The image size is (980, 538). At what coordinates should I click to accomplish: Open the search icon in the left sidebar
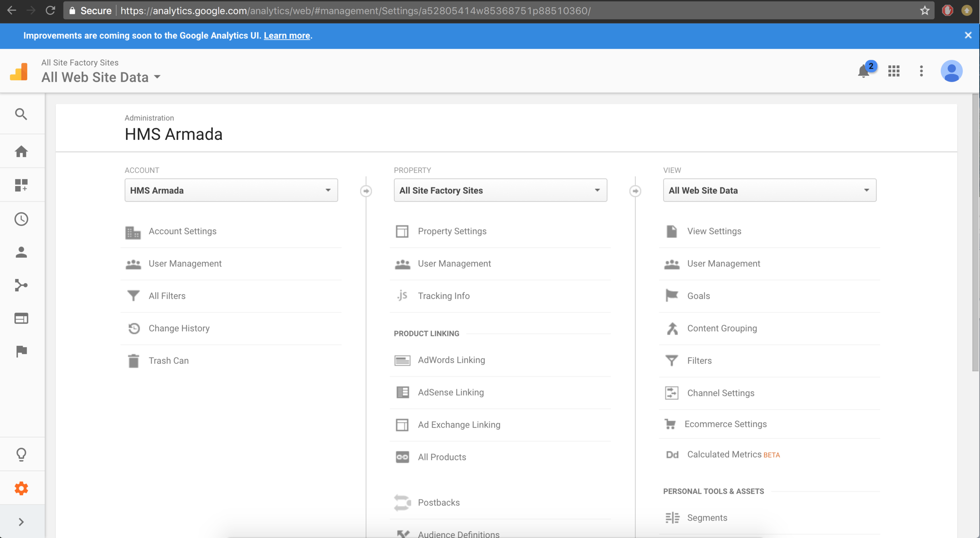(x=21, y=114)
